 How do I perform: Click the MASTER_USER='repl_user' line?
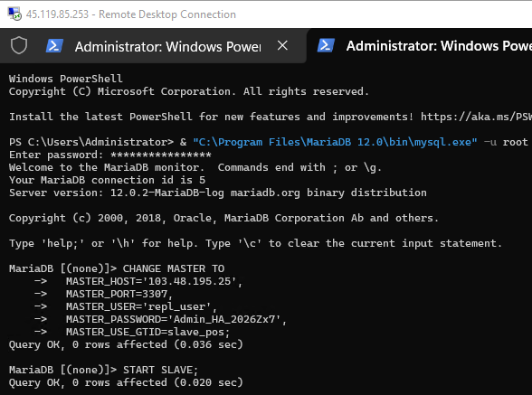pos(141,306)
